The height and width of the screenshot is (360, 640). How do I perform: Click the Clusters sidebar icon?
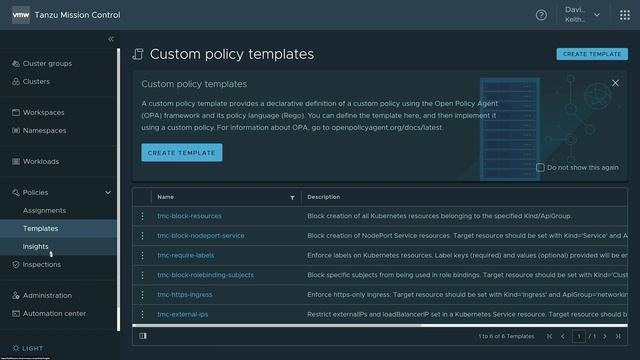click(x=16, y=82)
